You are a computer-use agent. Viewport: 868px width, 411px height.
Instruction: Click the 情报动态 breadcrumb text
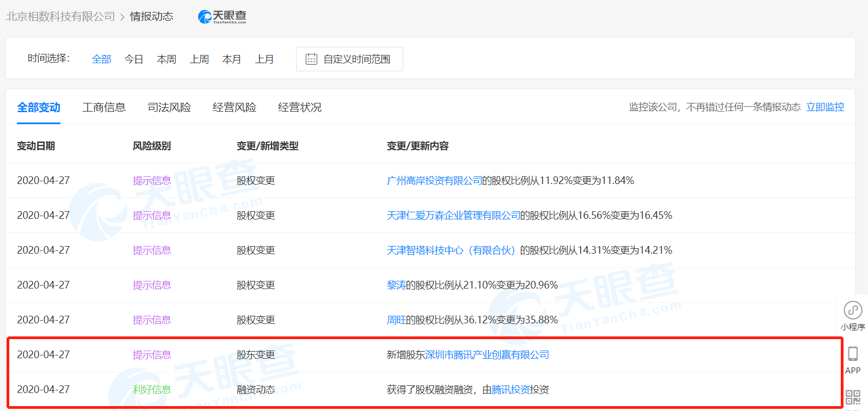coord(151,16)
